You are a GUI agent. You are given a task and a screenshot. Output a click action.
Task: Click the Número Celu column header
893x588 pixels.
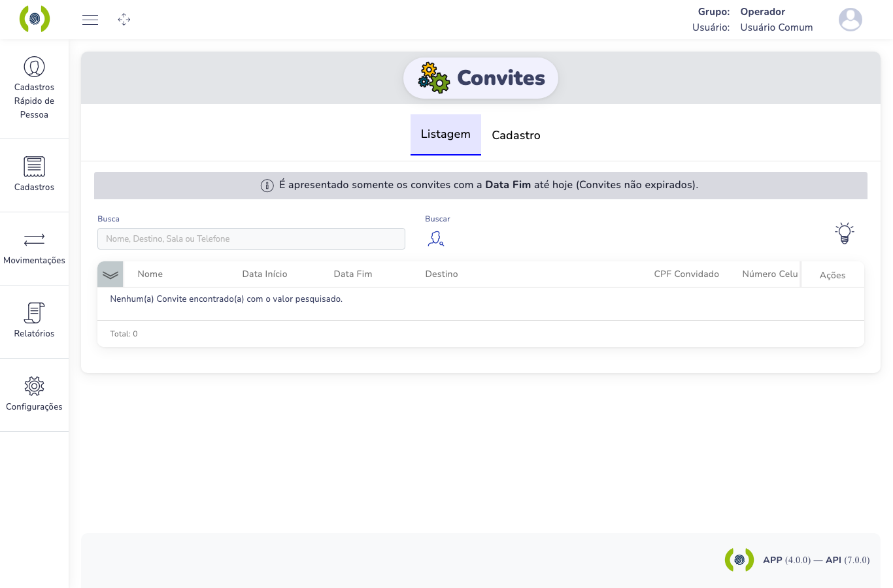pyautogui.click(x=770, y=274)
